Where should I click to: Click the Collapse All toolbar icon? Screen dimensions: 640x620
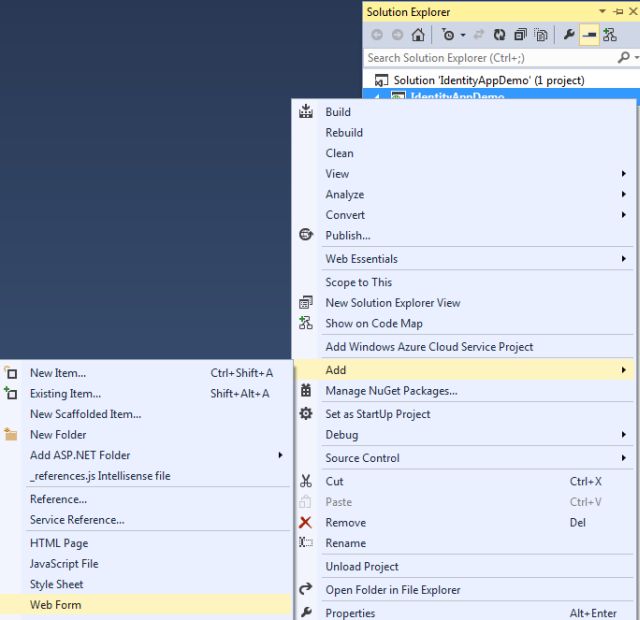pos(520,35)
